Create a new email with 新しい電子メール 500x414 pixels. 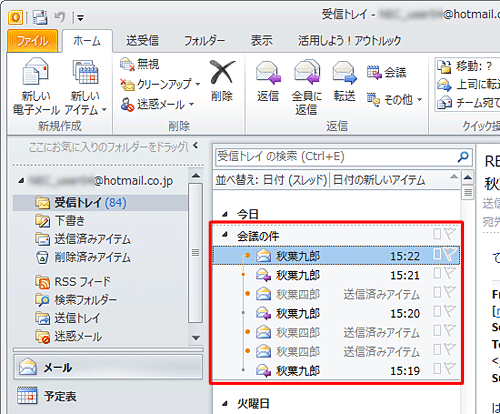coord(36,86)
